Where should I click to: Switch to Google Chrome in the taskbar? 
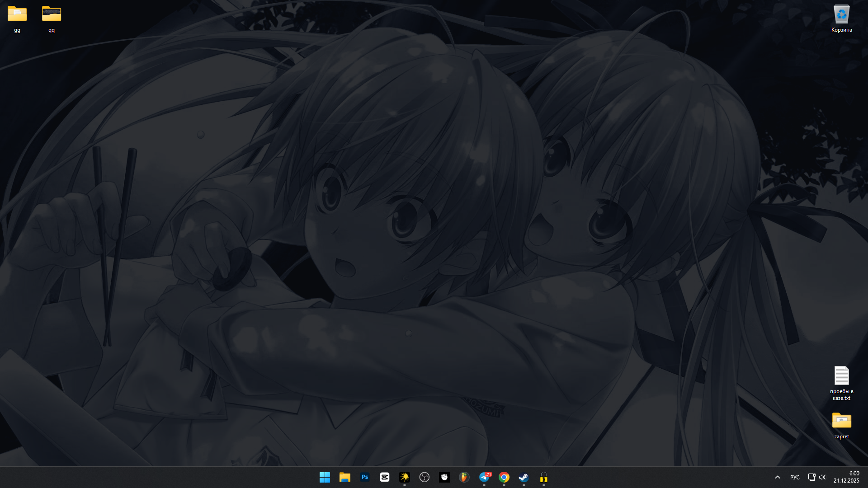coord(504,477)
